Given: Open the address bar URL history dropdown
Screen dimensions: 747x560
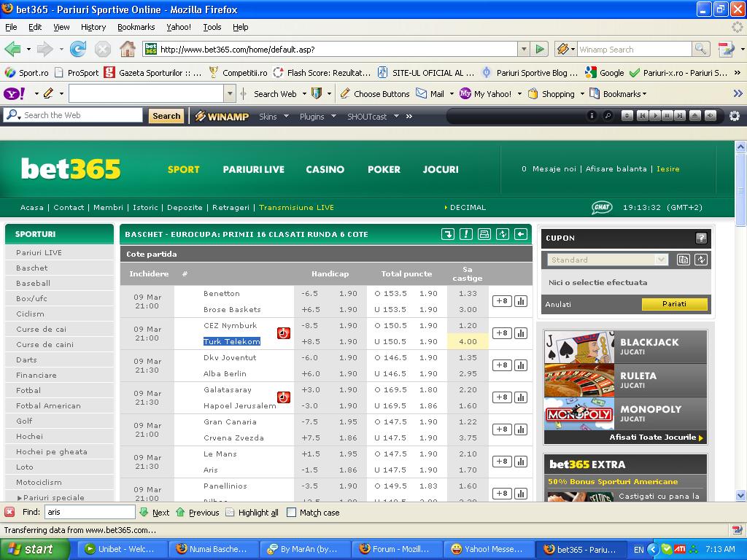Looking at the screenshot, I should pos(524,49).
